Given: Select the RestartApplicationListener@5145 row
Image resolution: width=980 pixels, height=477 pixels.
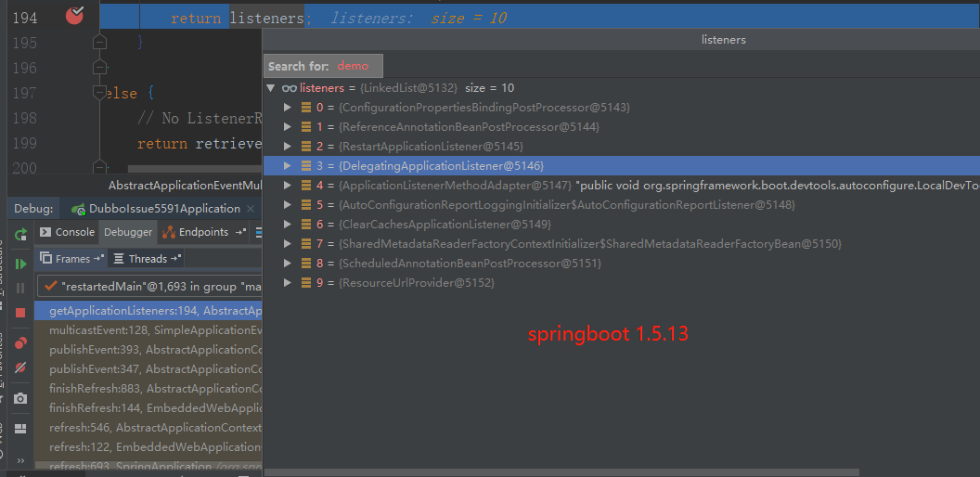Looking at the screenshot, I should click(x=621, y=147).
